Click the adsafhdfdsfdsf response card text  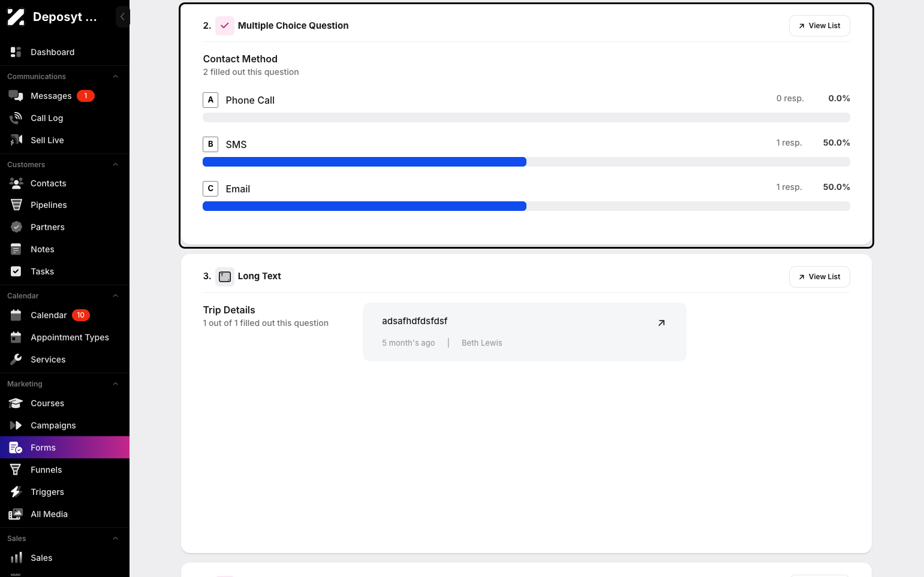[x=415, y=321]
